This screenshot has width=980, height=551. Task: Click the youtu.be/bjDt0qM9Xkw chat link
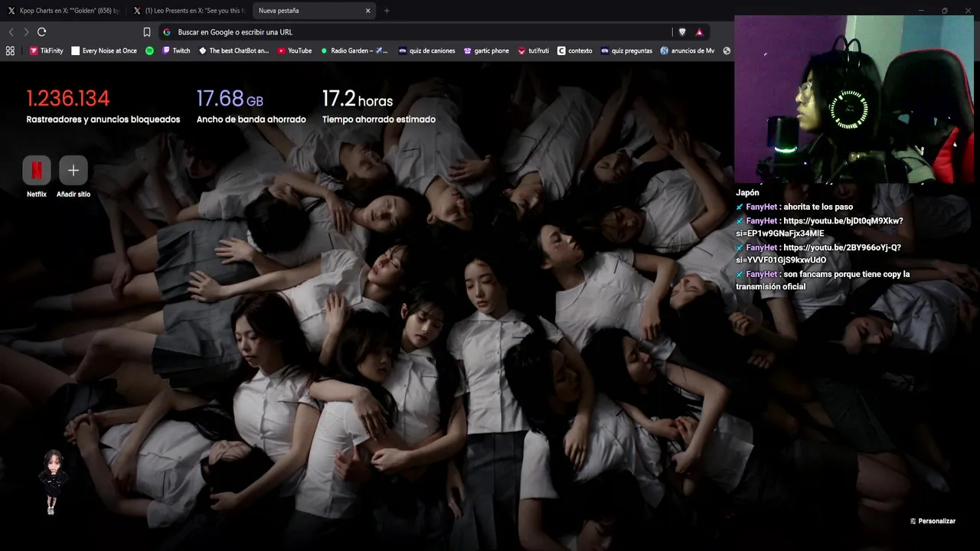pos(819,227)
